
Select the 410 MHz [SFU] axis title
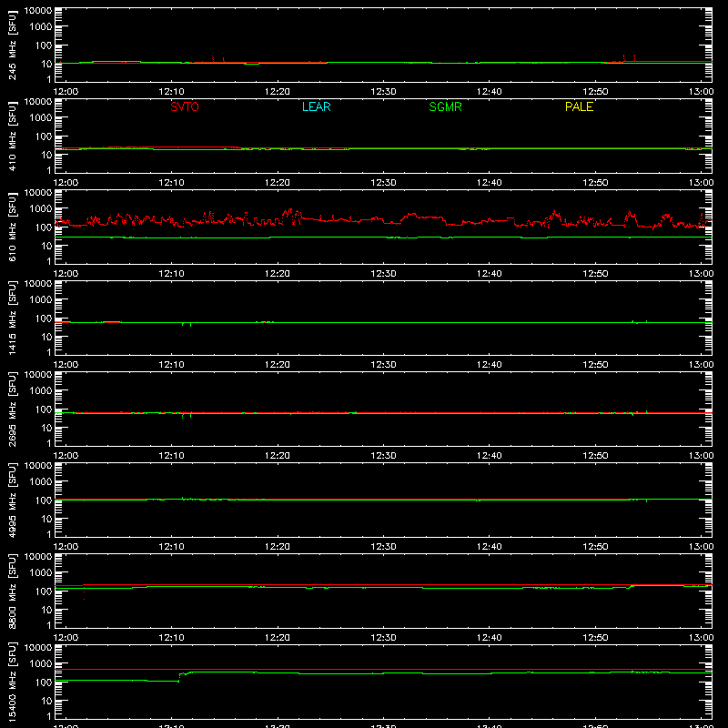pyautogui.click(x=12, y=136)
